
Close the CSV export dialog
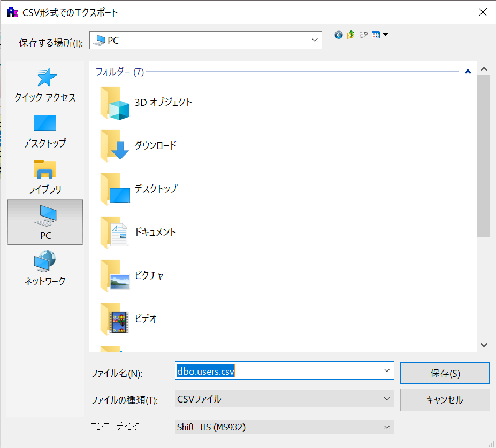(483, 12)
